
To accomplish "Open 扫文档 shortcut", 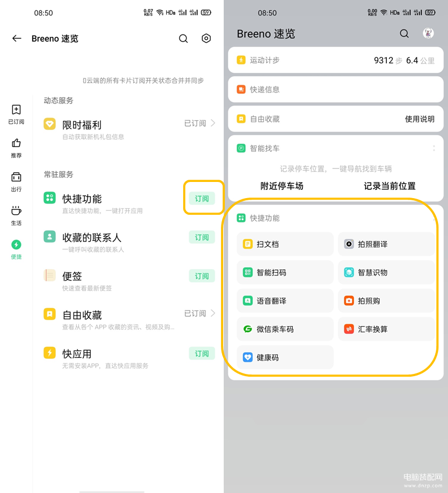I will pyautogui.click(x=285, y=244).
